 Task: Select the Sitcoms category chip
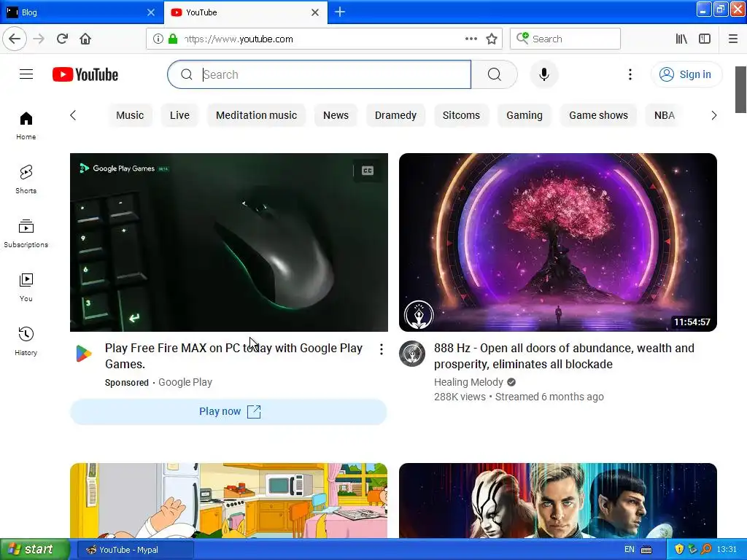click(x=461, y=115)
